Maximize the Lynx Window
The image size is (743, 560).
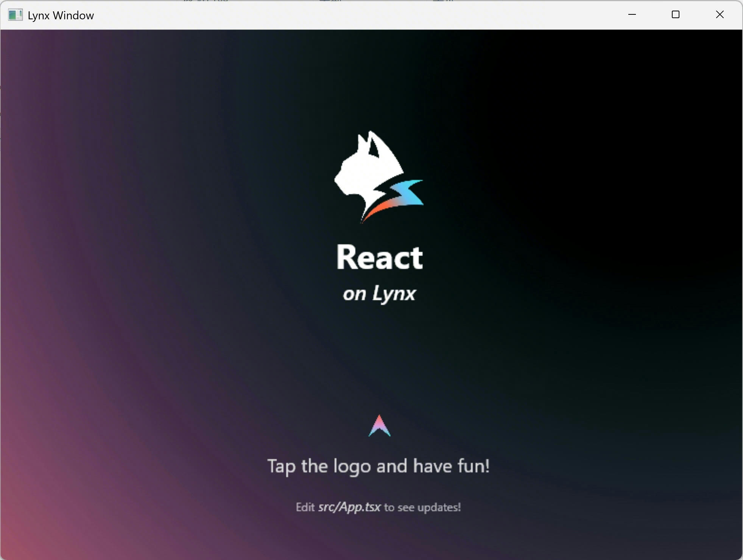(x=676, y=15)
